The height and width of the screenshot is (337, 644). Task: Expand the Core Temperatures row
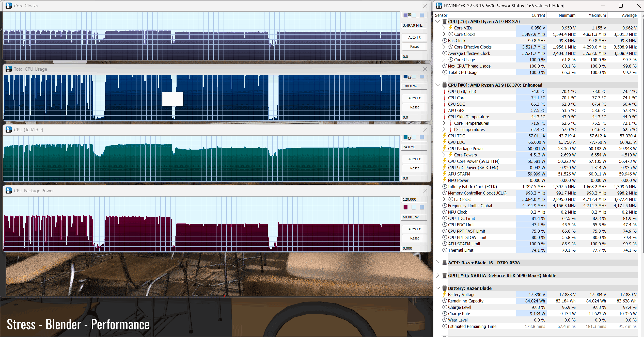[x=444, y=123]
